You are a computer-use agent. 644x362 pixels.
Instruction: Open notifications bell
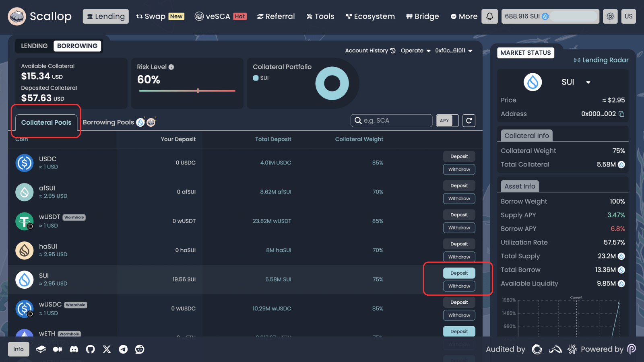(489, 16)
